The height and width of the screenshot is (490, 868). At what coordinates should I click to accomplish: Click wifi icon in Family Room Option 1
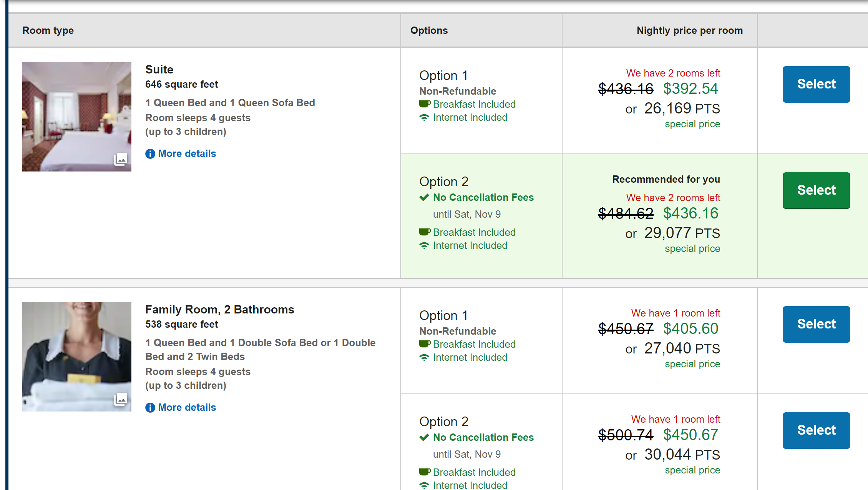(x=424, y=357)
